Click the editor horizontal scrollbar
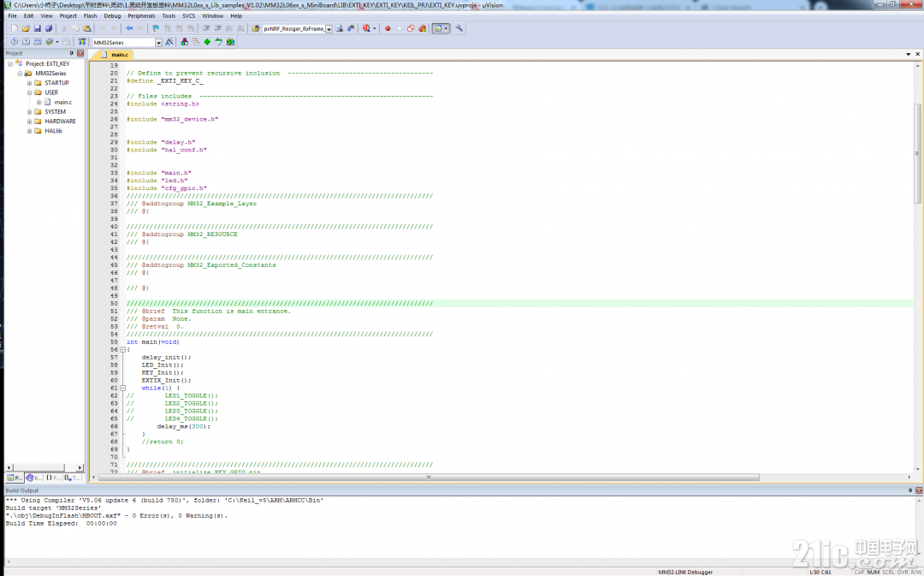 [429, 477]
